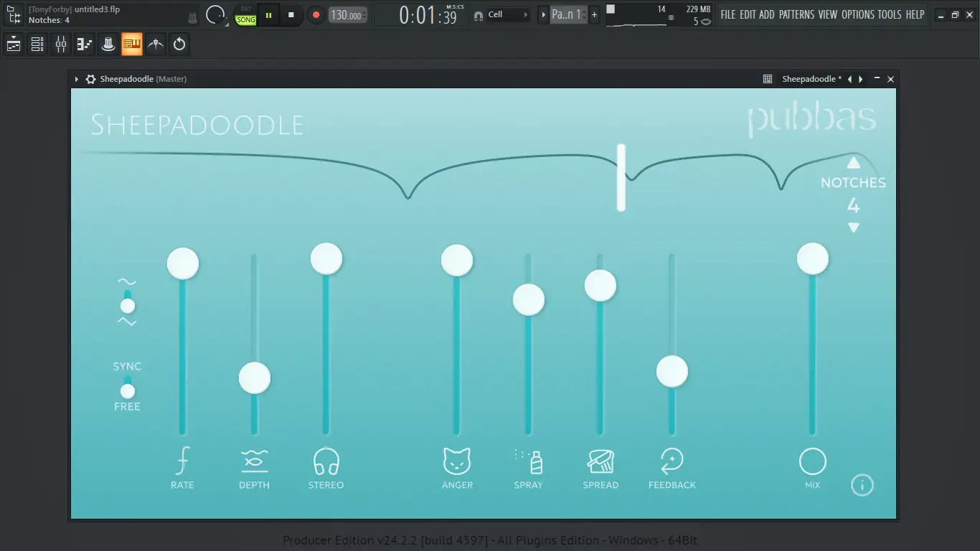Expand the plugin window options arrow
The image size is (980, 551).
point(76,79)
